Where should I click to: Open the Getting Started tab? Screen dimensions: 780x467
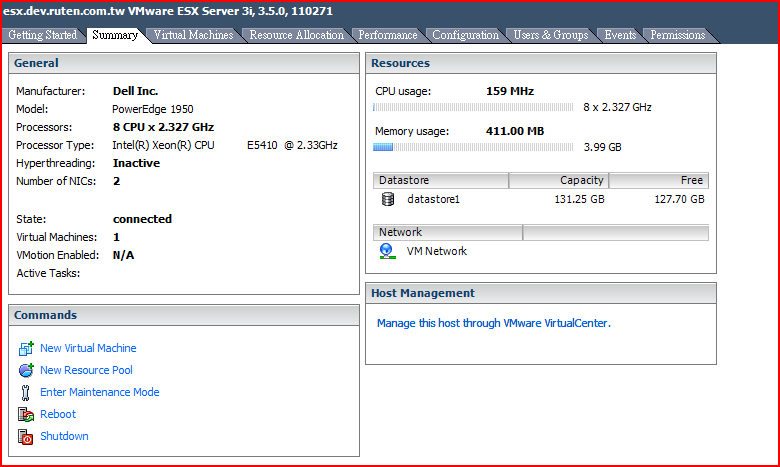tap(43, 35)
